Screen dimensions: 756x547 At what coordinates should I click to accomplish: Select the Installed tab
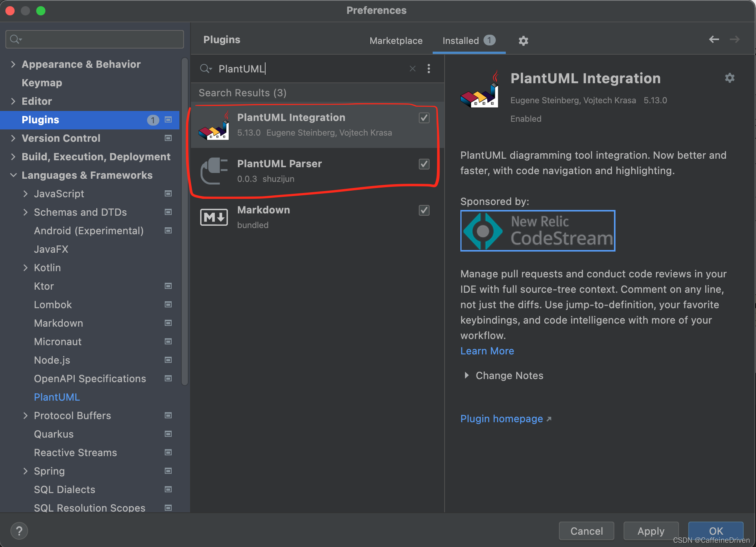coord(469,40)
